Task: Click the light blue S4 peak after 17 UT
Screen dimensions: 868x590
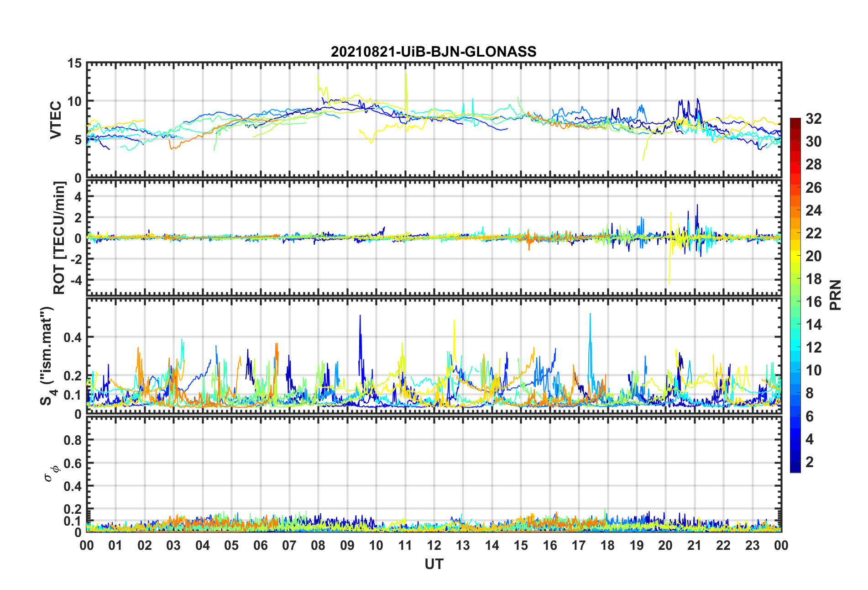Action: click(x=590, y=338)
